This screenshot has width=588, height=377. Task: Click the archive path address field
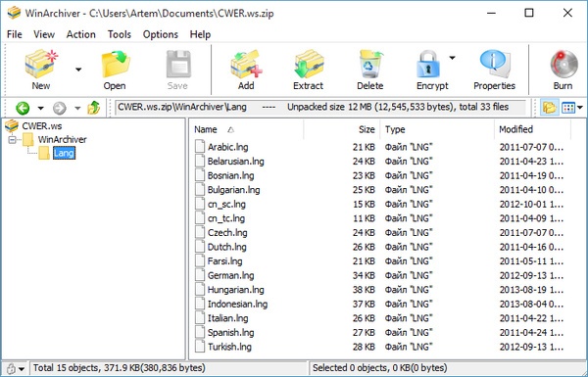coord(319,107)
